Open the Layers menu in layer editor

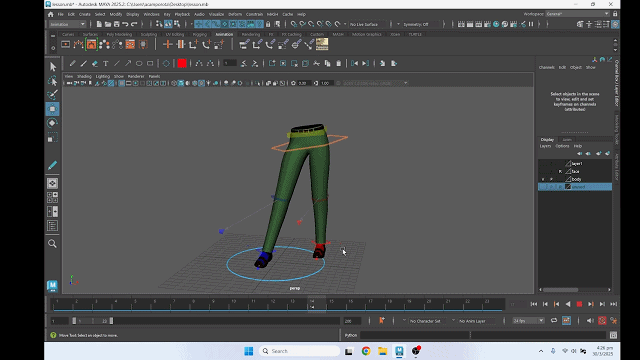pyautogui.click(x=545, y=146)
